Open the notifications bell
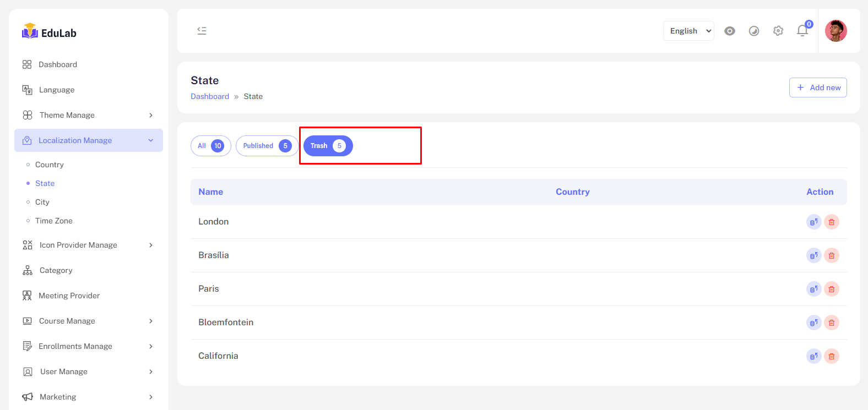 point(802,31)
